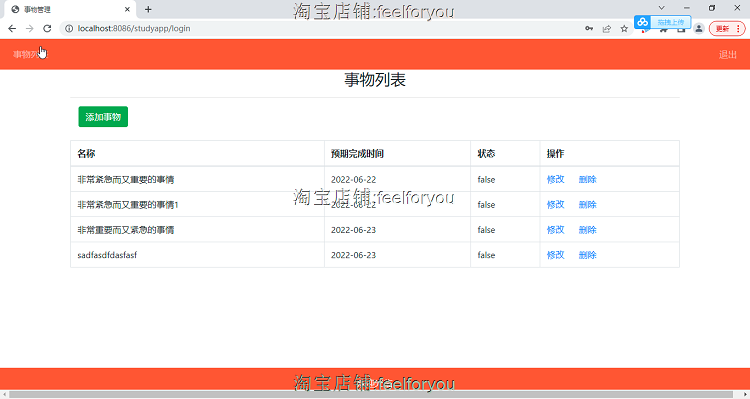Click date 2022-06-22 in first row
Viewport: 750px width, 399px height.
coord(353,180)
